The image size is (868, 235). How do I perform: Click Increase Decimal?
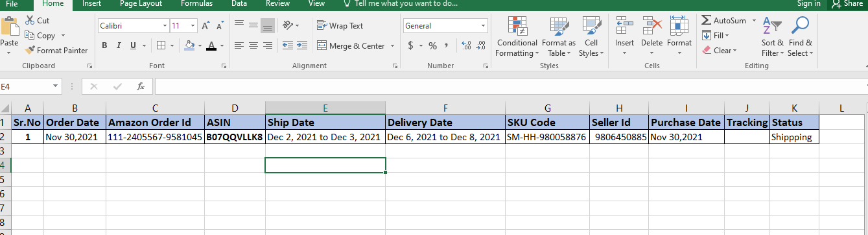[x=466, y=45]
